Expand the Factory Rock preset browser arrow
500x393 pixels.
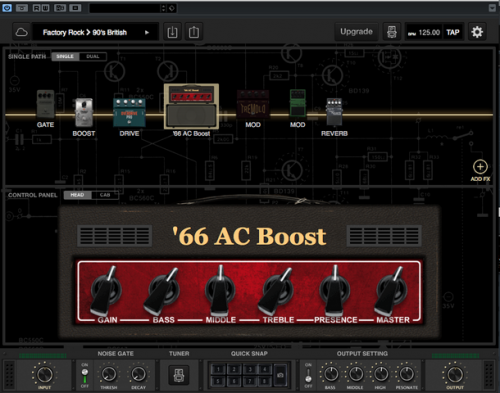click(x=147, y=33)
